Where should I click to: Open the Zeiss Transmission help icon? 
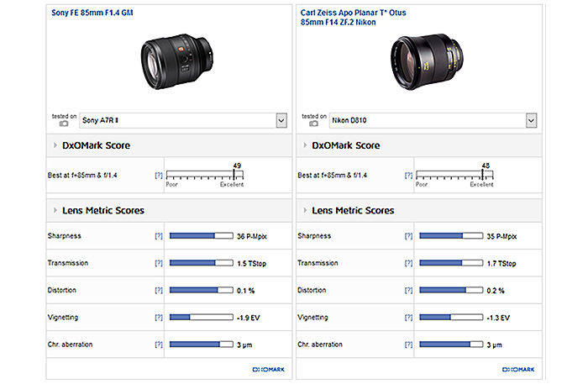point(409,263)
